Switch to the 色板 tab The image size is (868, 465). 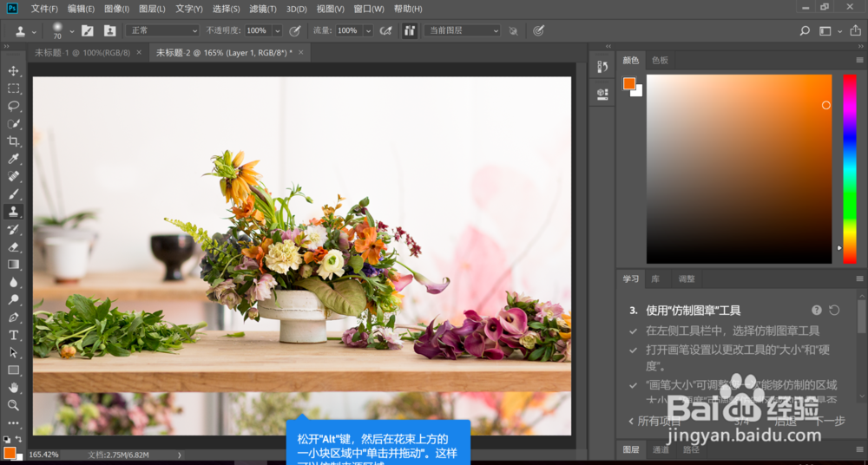[x=660, y=60]
